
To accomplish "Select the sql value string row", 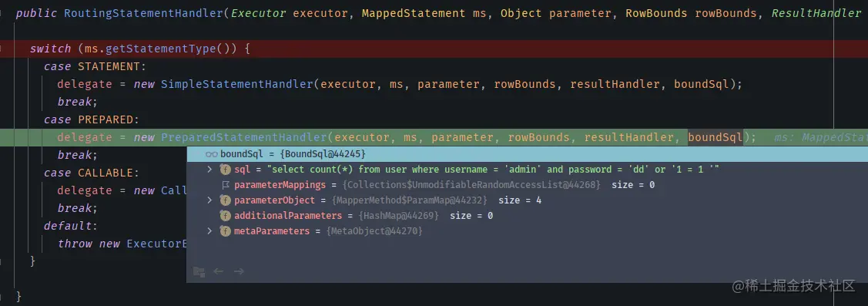I will coord(527,169).
